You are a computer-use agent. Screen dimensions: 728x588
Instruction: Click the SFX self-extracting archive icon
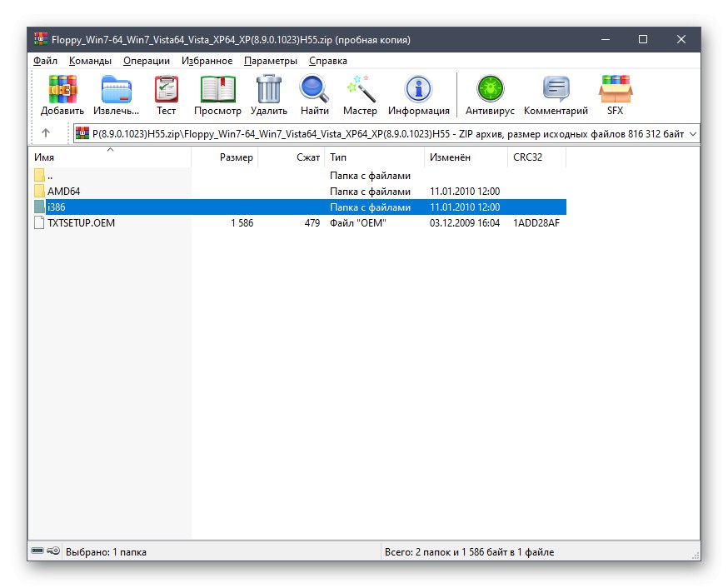(x=616, y=89)
